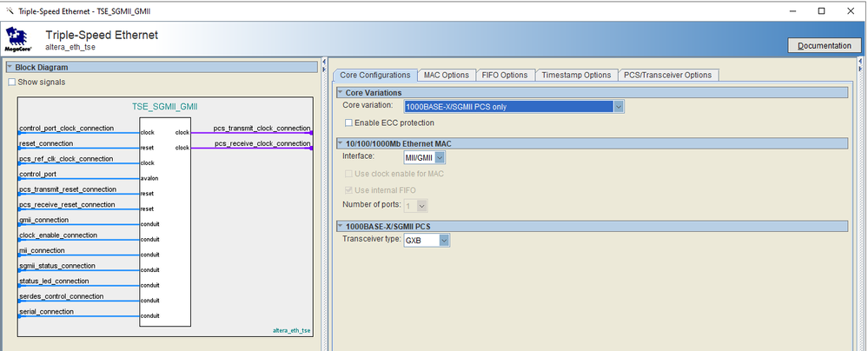This screenshot has height=351, width=868.
Task: Open the Interface MII/GMII dropdown
Action: pos(440,157)
